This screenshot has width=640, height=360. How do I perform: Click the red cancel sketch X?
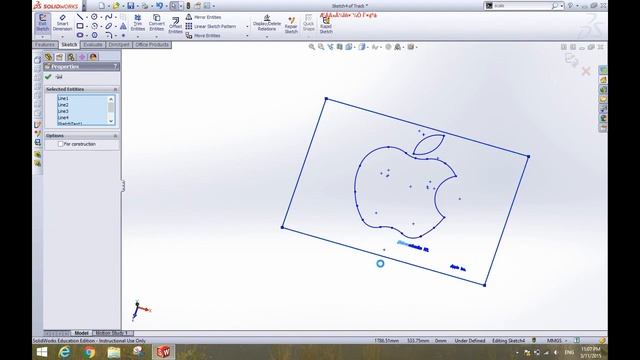[586, 71]
